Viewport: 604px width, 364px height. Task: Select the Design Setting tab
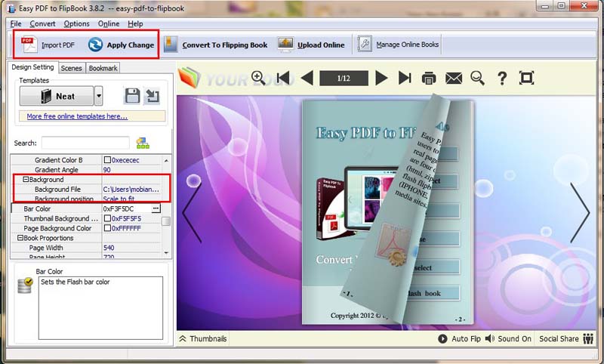[x=32, y=67]
